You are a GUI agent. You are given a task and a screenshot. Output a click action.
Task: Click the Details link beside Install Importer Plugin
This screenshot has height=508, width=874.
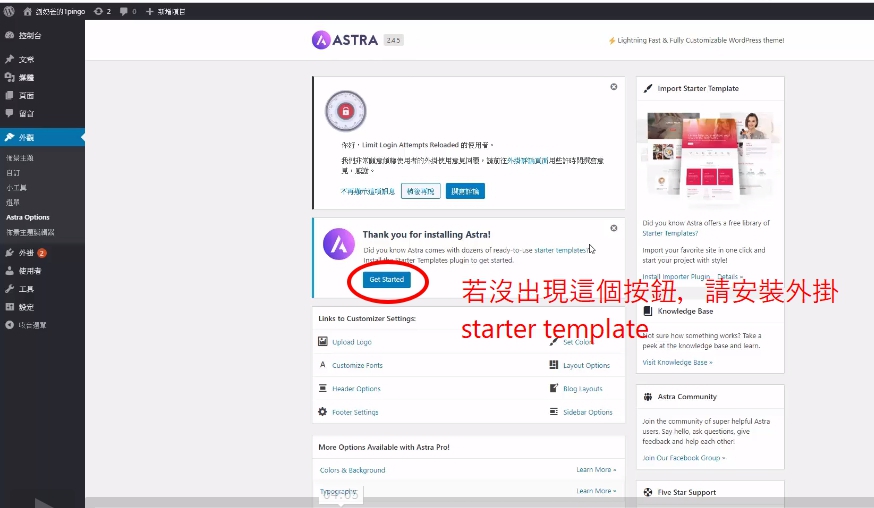[x=730, y=277]
